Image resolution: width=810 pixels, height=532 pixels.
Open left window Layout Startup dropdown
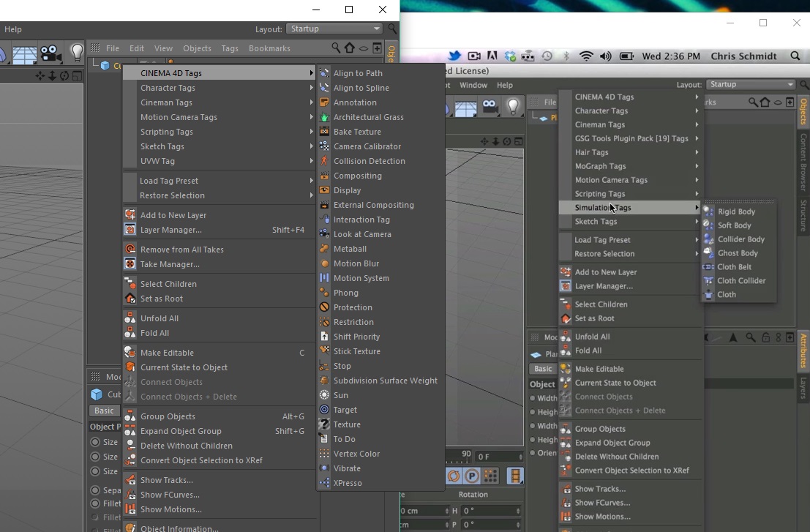tap(334, 29)
